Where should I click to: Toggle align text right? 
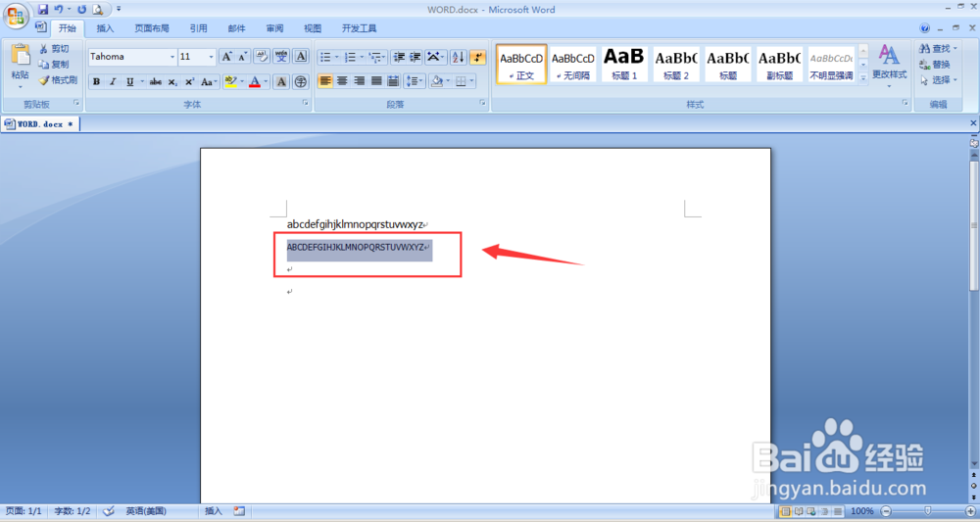point(359,81)
